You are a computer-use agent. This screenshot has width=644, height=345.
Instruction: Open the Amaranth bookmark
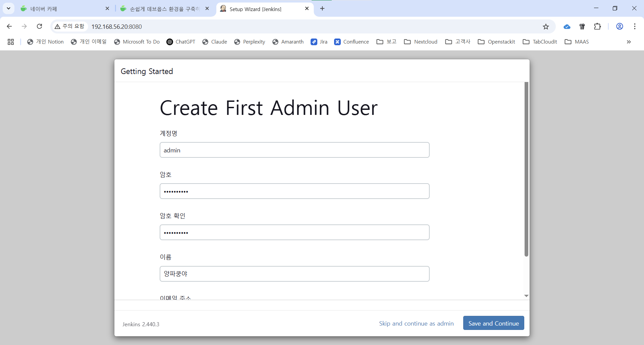pyautogui.click(x=288, y=42)
